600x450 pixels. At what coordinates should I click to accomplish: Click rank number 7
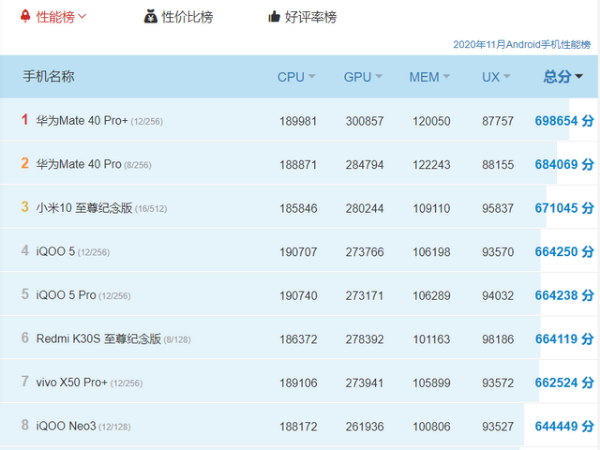[x=24, y=381]
